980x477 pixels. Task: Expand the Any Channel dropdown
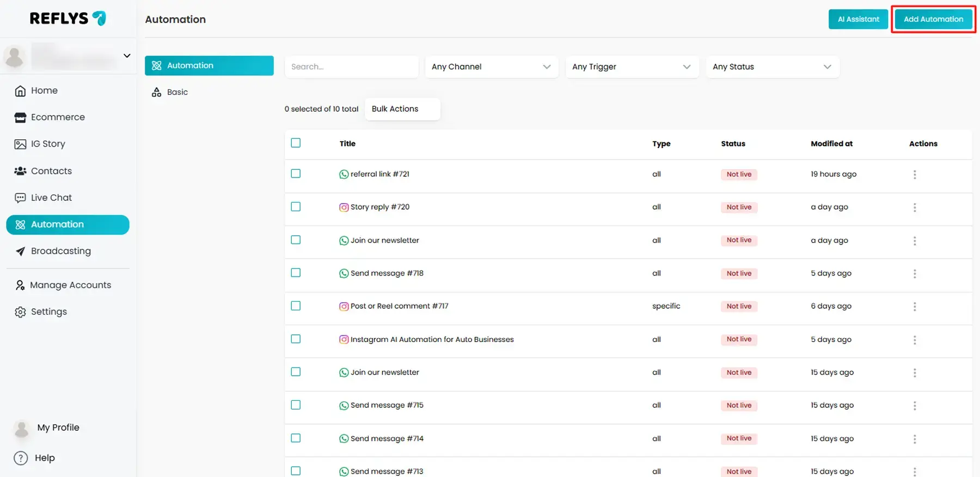tap(491, 67)
